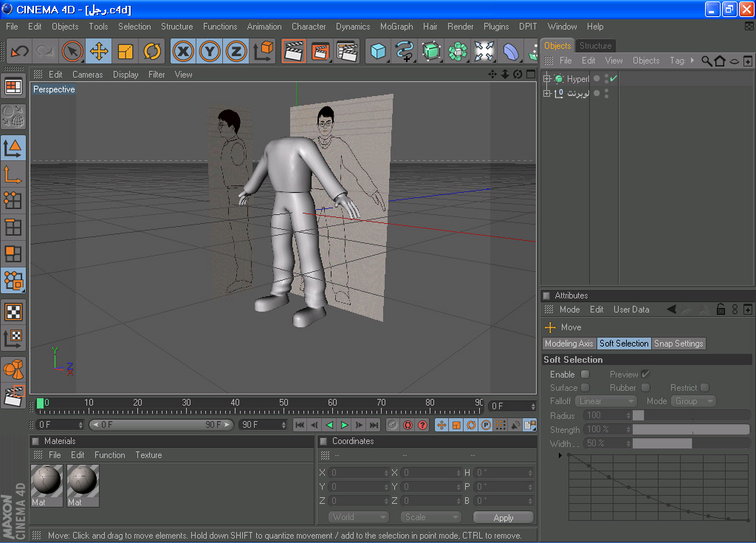Add a spline curve object
756x543 pixels.
[x=405, y=51]
